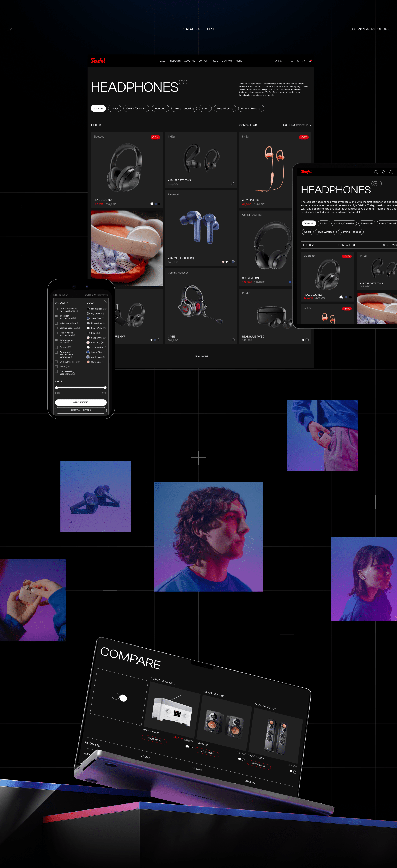Open the user account icon in desktop header

(304, 61)
